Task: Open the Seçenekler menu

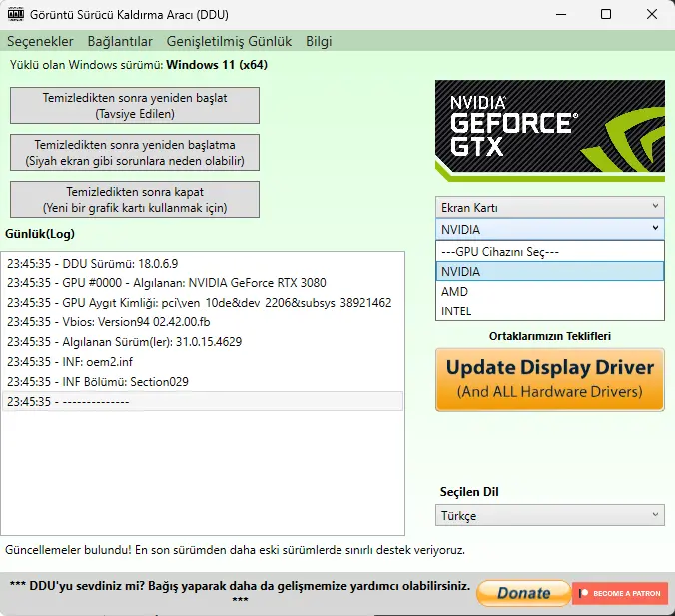Action: coord(40,41)
